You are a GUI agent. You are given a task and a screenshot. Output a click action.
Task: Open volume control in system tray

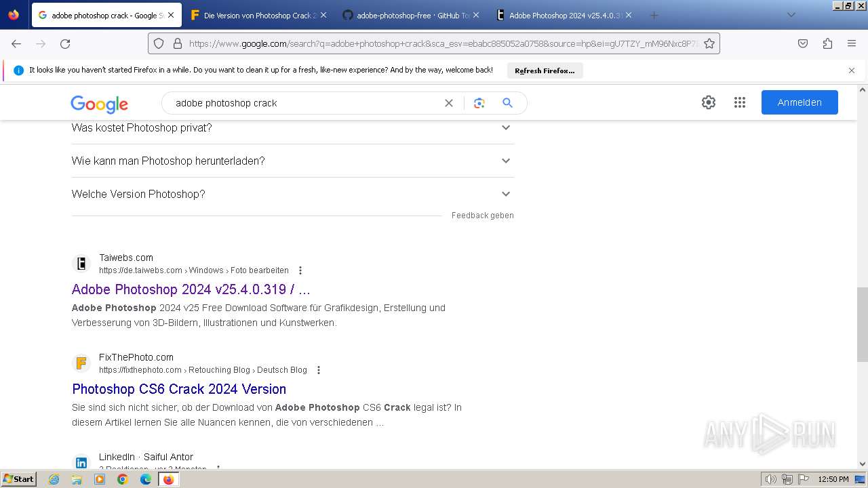(x=771, y=479)
